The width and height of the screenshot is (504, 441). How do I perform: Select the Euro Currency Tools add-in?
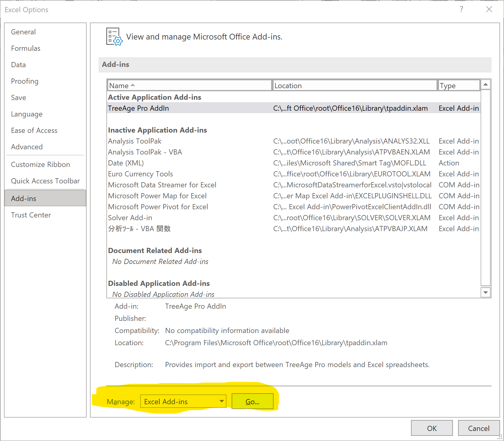pyautogui.click(x=140, y=174)
